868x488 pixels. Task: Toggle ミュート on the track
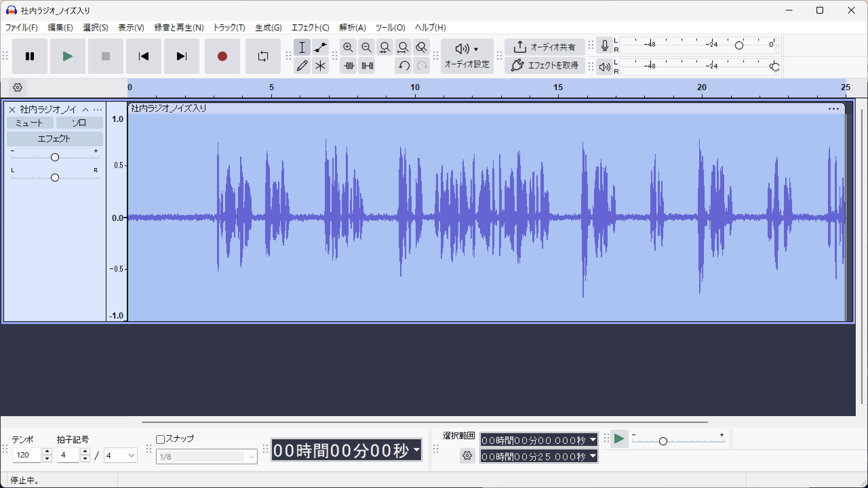30,123
